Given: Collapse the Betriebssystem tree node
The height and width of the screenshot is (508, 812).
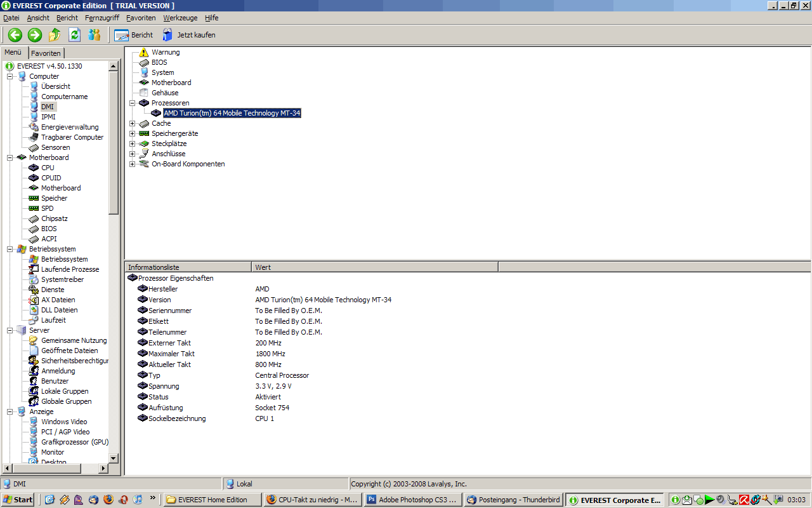Looking at the screenshot, I should click(10, 249).
